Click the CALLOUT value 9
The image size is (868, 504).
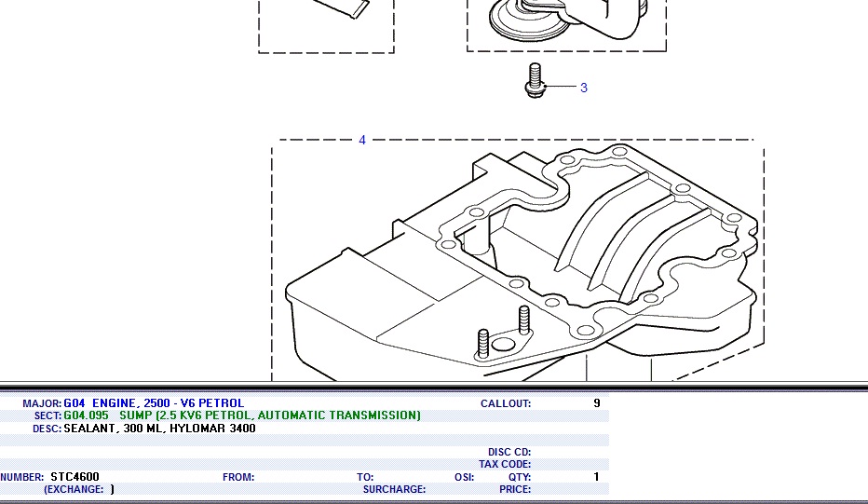597,403
